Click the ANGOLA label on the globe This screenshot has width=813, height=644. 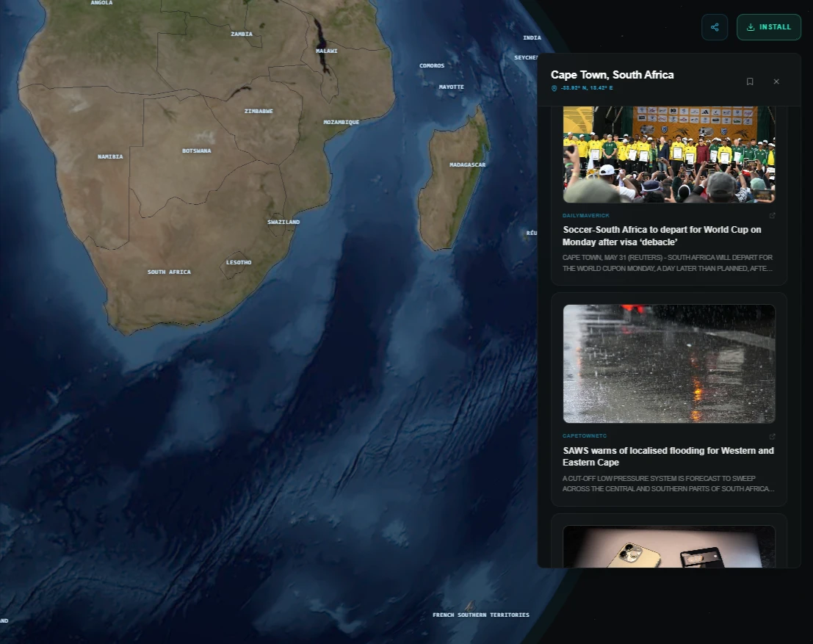tap(101, 3)
